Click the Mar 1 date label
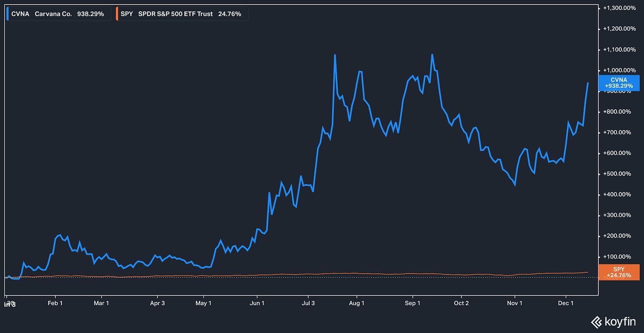644x333 pixels. point(101,303)
